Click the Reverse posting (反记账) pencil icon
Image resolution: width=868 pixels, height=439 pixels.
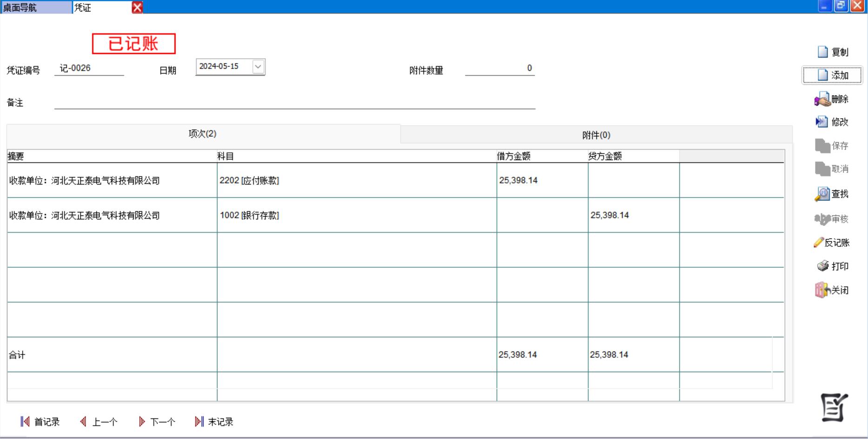818,243
